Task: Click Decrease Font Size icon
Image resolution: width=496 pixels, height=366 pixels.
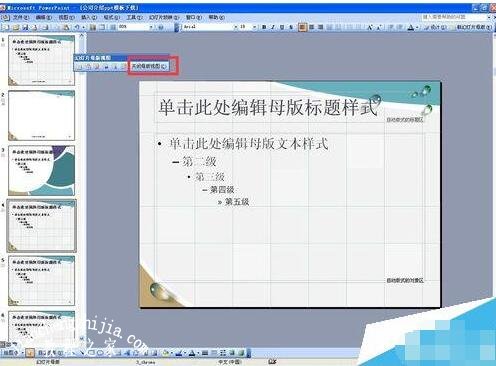Action: pos(379,27)
